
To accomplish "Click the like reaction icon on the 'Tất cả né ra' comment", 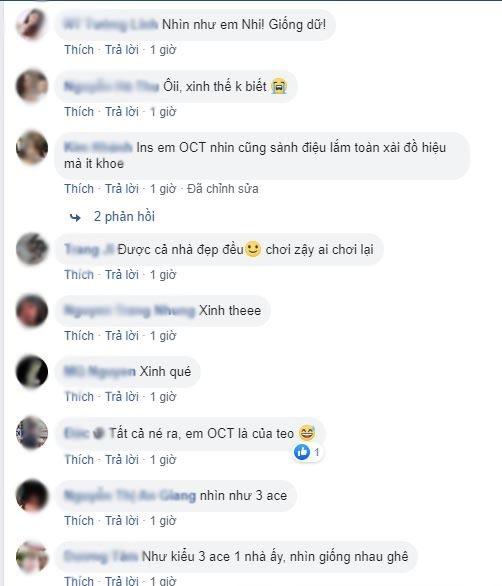I will (x=302, y=452).
